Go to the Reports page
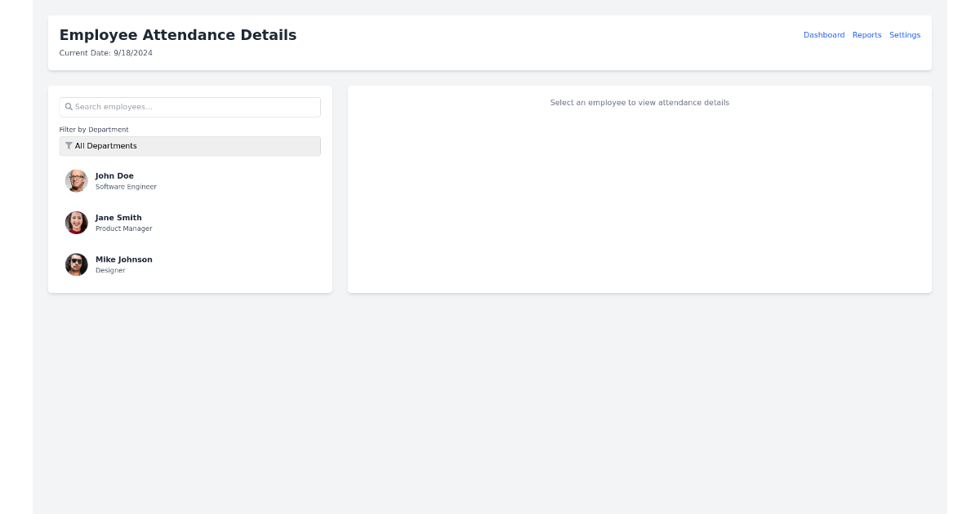The height and width of the screenshot is (514, 980). [866, 35]
